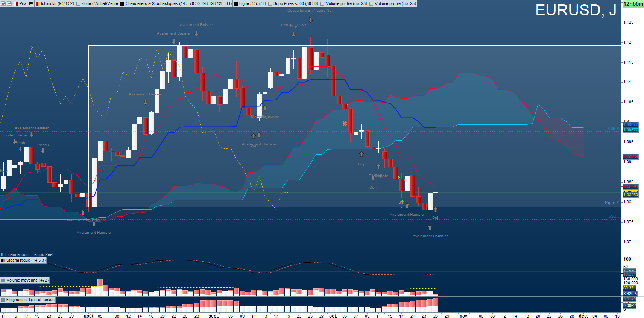Click the 0,0149 value tag
Image resolution: width=644 pixels, height=318 pixels.
(x=630, y=299)
